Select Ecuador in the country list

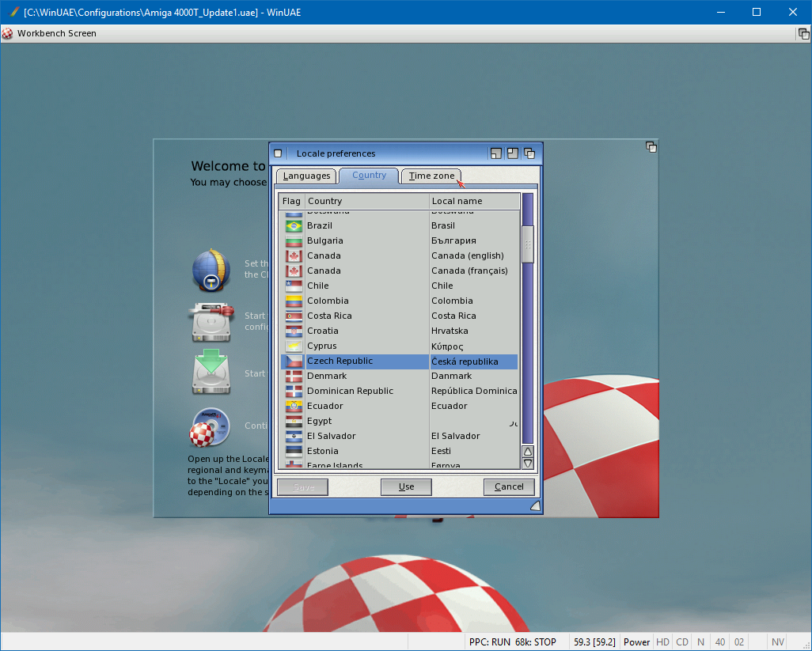pyautogui.click(x=325, y=407)
